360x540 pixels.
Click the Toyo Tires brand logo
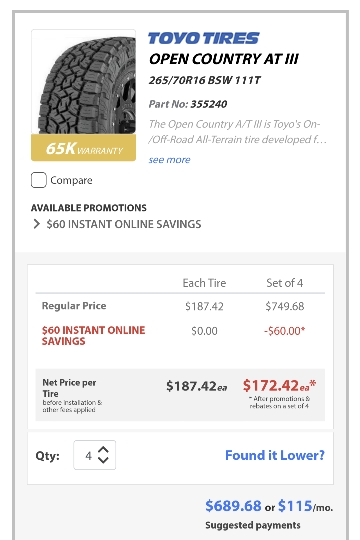point(203,38)
